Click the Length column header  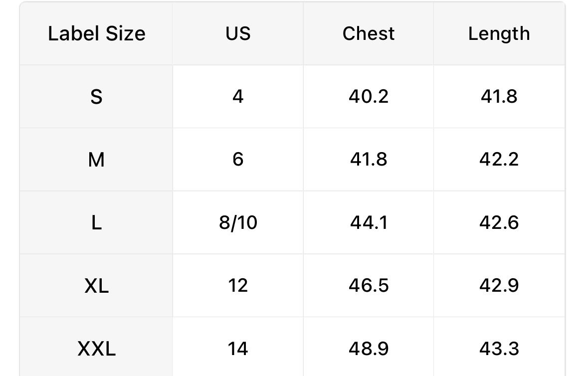pos(499,34)
